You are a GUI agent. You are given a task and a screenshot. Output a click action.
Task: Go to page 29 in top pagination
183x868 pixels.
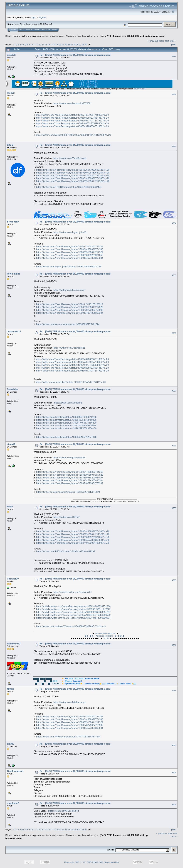click(86, 45)
